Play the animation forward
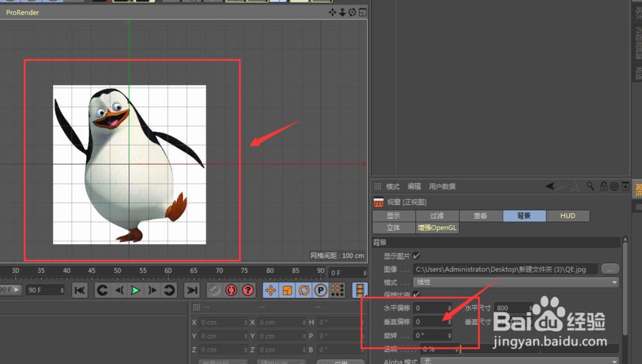This screenshot has height=364, width=642. [x=135, y=290]
